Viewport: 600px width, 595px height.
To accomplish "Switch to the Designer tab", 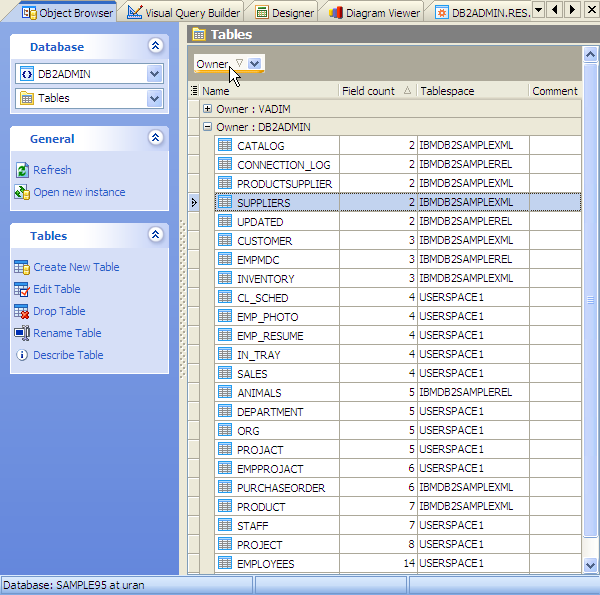I will point(285,13).
